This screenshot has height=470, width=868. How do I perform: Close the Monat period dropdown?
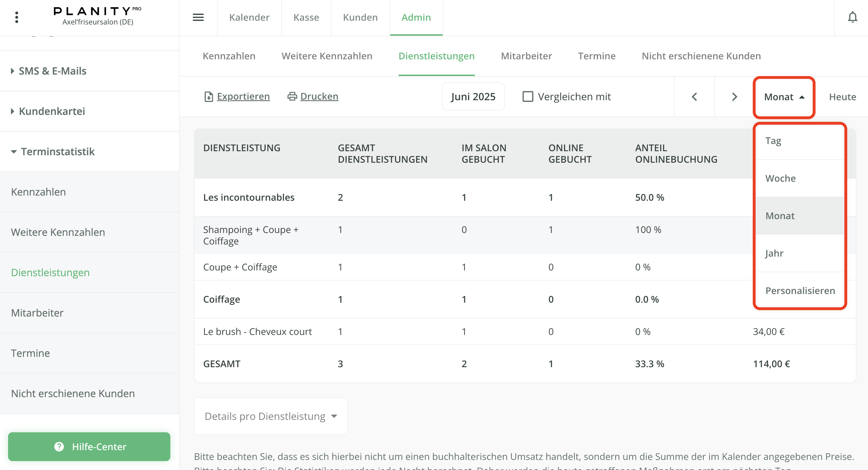click(784, 97)
